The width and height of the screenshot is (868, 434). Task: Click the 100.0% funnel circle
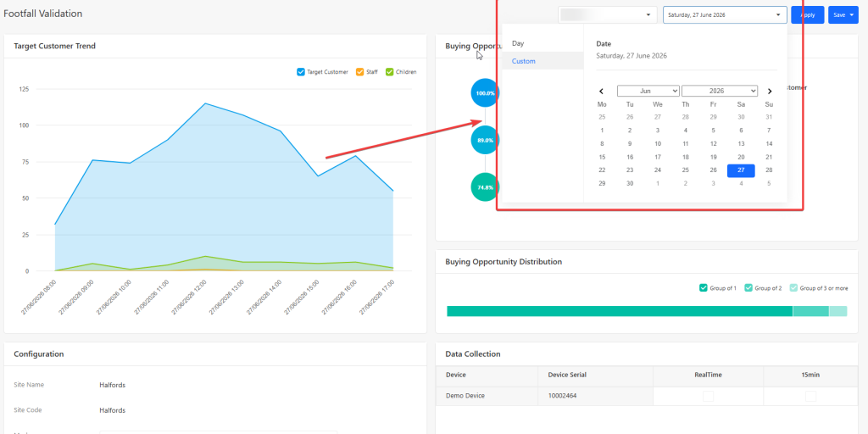[x=485, y=93]
